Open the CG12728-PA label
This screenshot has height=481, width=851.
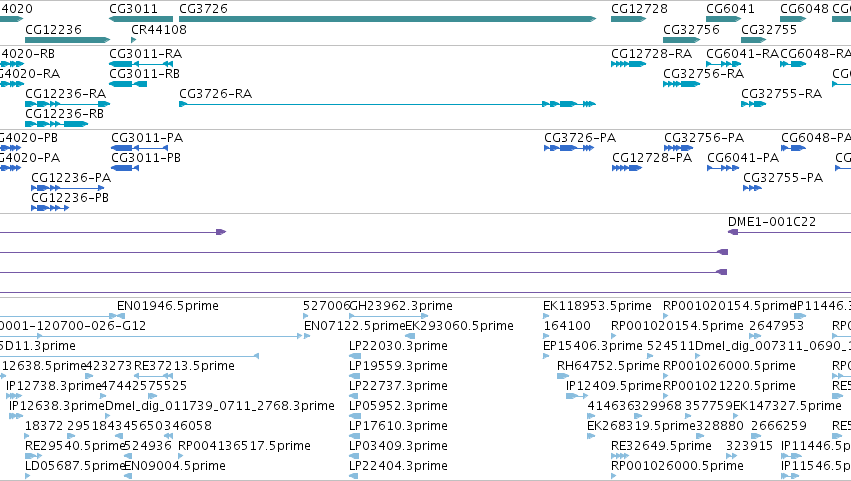(x=652, y=158)
